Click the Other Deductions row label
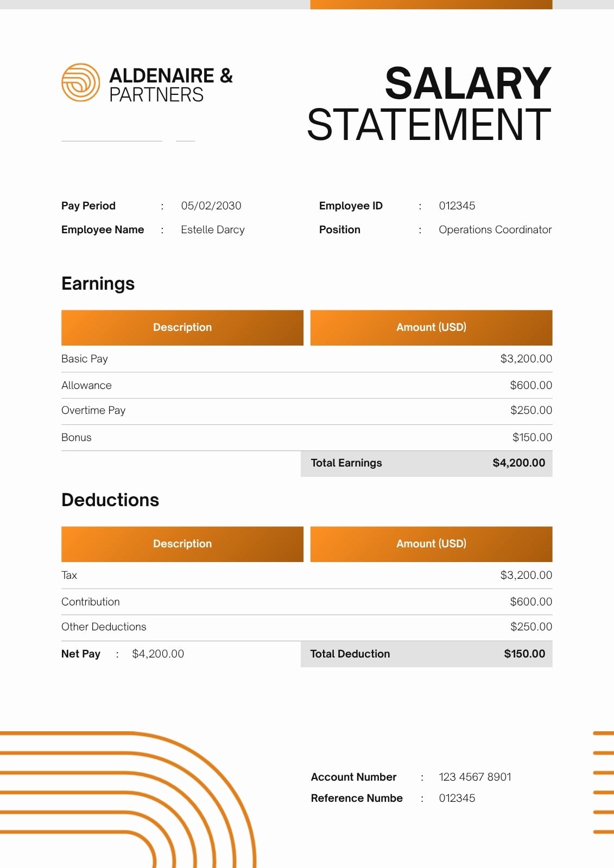614x868 pixels. 104,627
